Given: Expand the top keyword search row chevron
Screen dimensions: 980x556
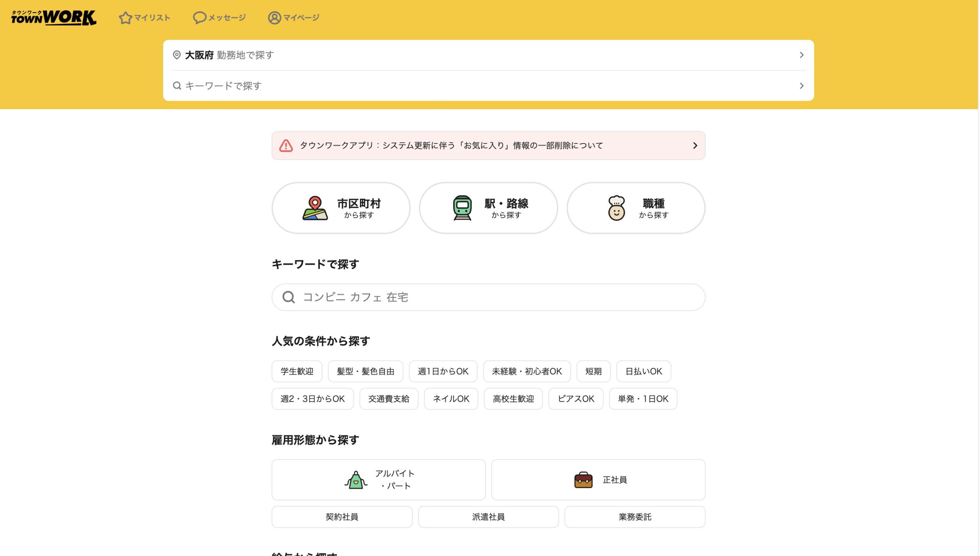Looking at the screenshot, I should tap(801, 86).
